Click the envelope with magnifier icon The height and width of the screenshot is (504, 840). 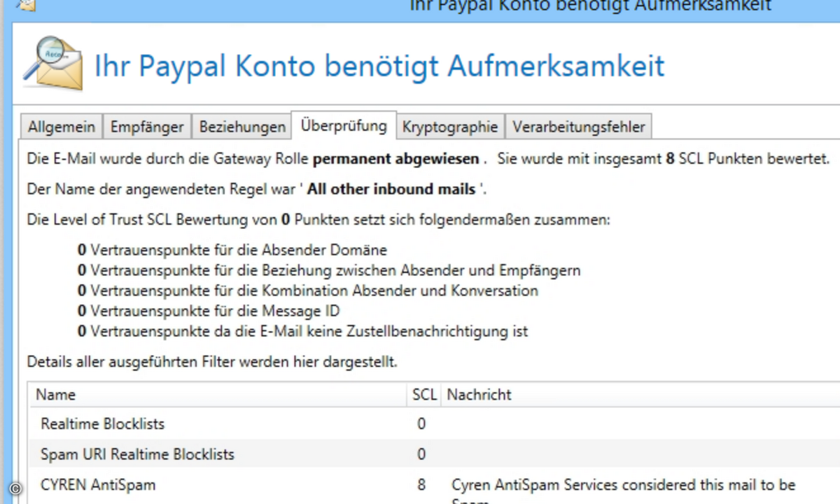53,64
